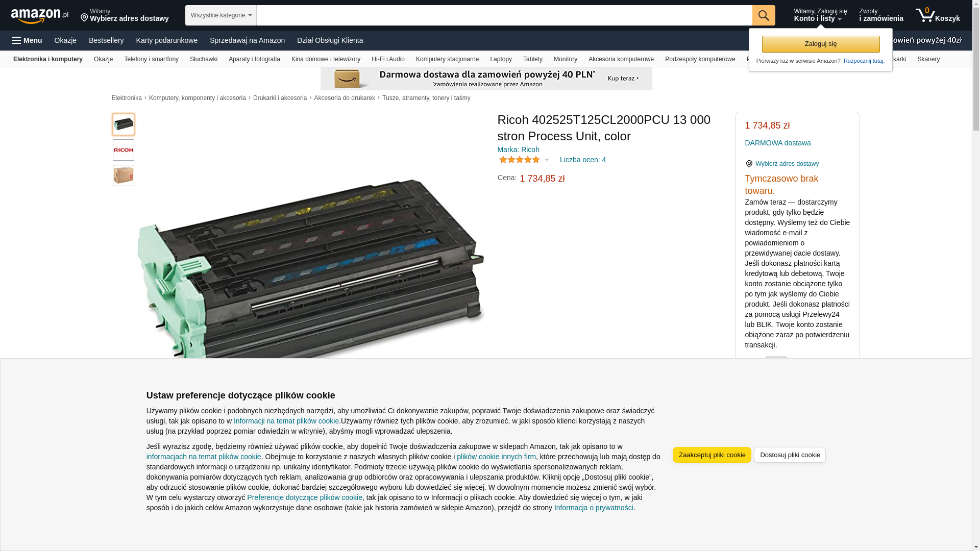Click the magnifying glass search button
This screenshot has height=551, width=980.
coord(764,15)
